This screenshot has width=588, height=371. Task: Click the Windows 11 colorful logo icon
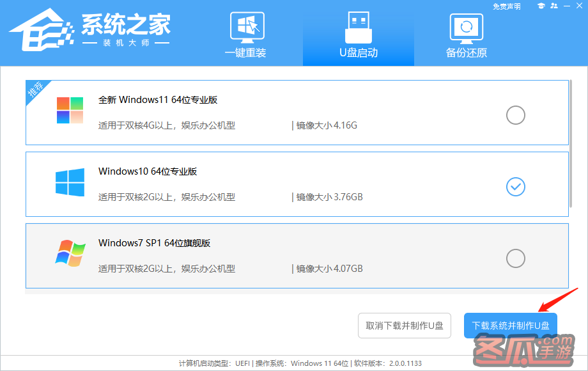pyautogui.click(x=70, y=110)
